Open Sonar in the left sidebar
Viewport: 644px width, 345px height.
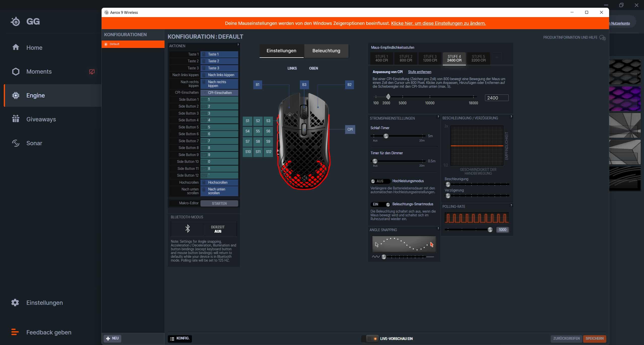[34, 143]
